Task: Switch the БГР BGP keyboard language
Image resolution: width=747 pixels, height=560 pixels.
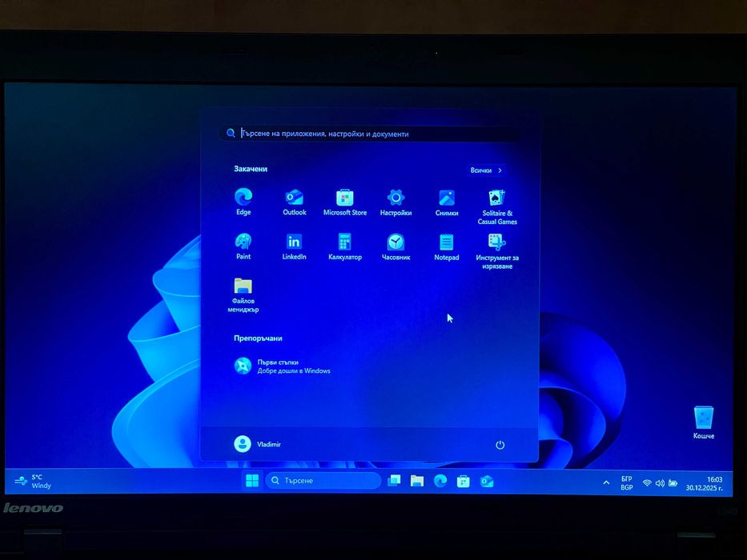Action: click(x=627, y=483)
